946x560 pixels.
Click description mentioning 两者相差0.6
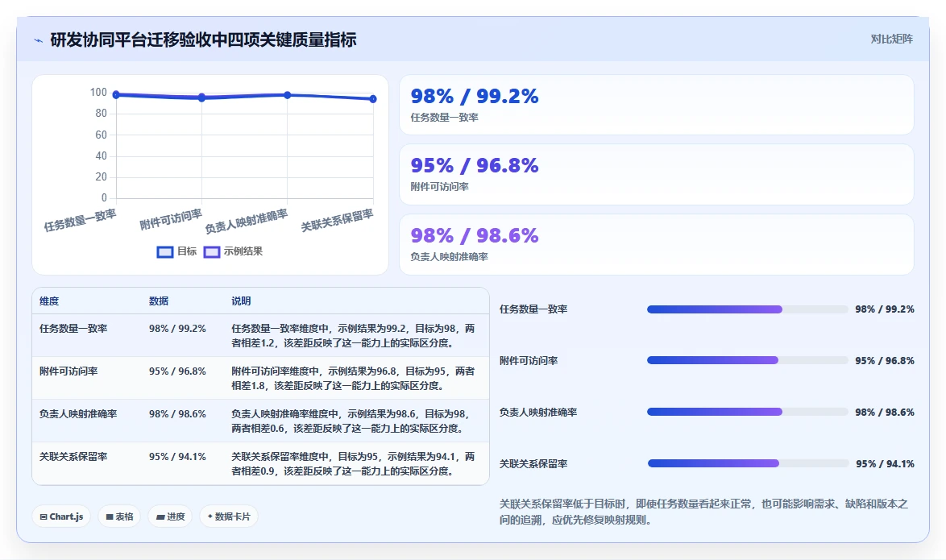pyautogui.click(x=351, y=421)
